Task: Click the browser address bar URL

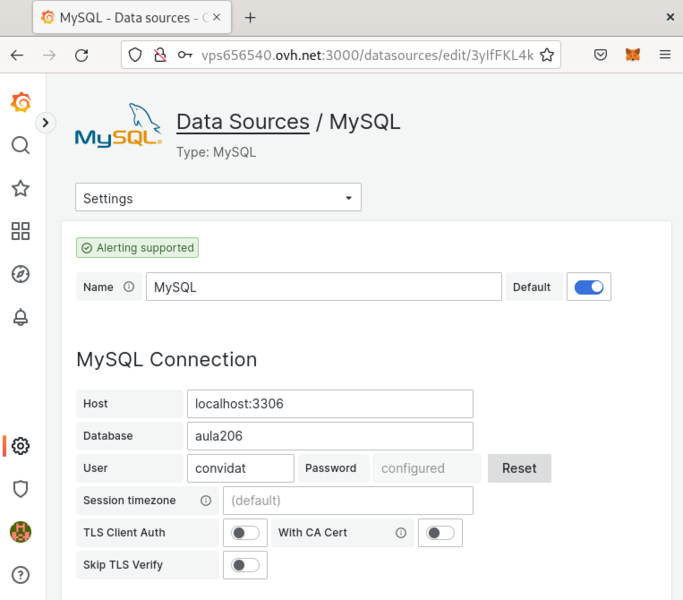Action: click(x=367, y=55)
